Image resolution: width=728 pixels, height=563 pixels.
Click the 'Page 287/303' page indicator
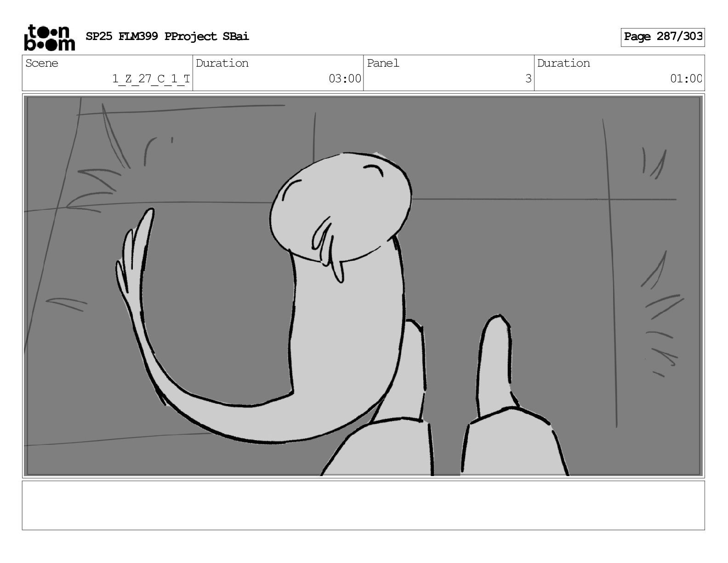(x=662, y=37)
